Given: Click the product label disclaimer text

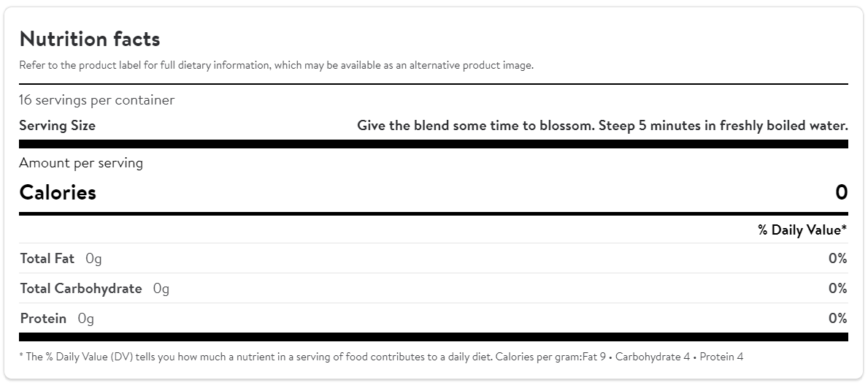Looking at the screenshot, I should click(276, 65).
